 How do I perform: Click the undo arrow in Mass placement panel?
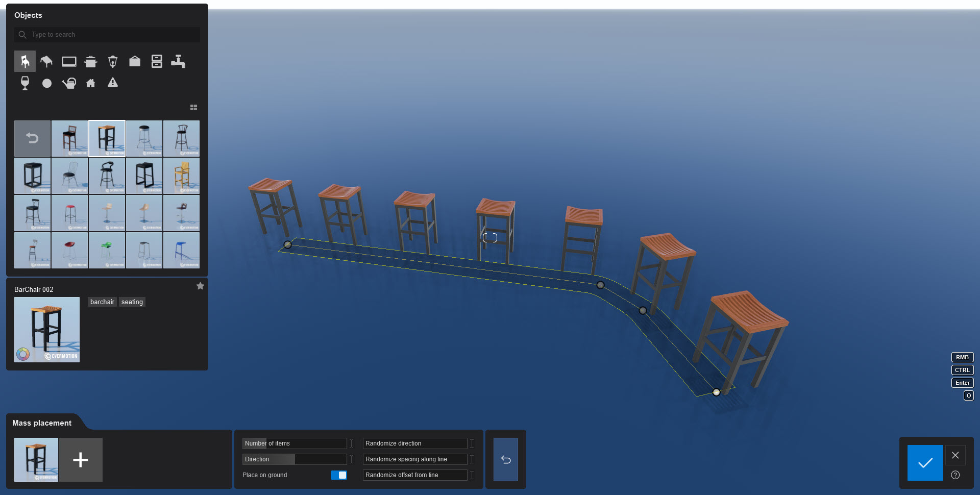505,459
